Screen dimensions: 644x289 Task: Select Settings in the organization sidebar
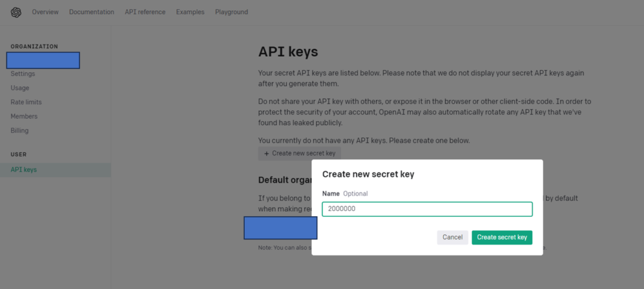(23, 74)
